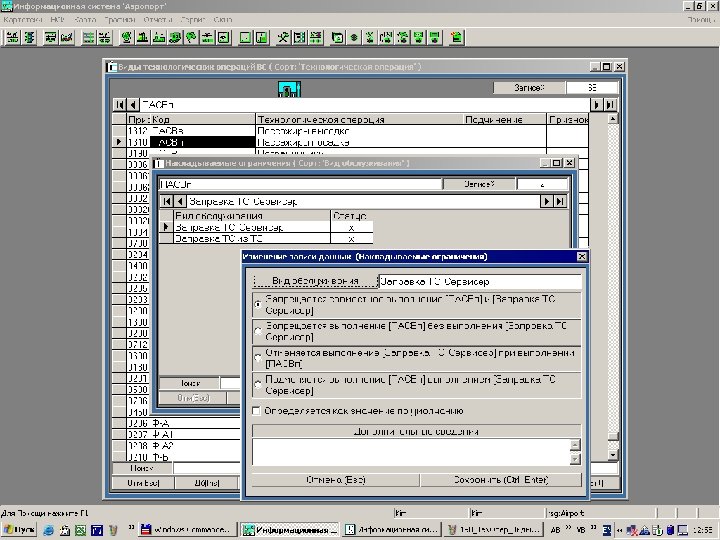
Task: Click 'Отм(Esc)' button in operations window
Action: coord(143,483)
